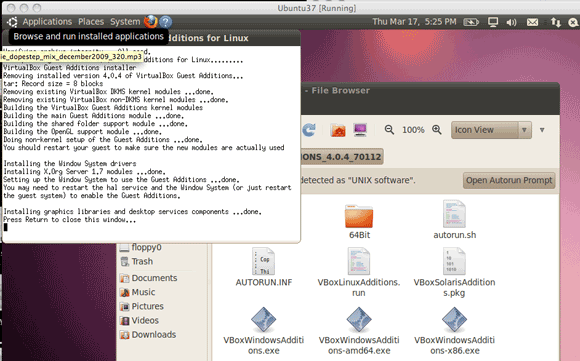580x361 pixels.
Task: Select the VBoxWindowsAdditions.exe file
Action: pos(263,331)
